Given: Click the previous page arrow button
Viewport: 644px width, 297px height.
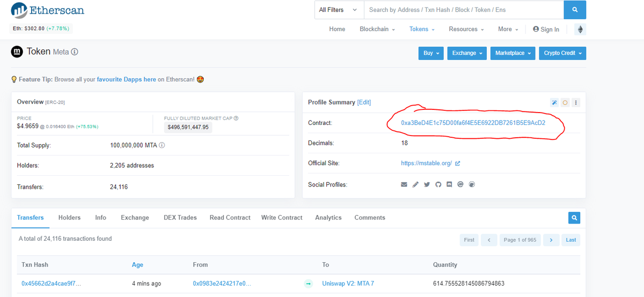Looking at the screenshot, I should tap(488, 240).
